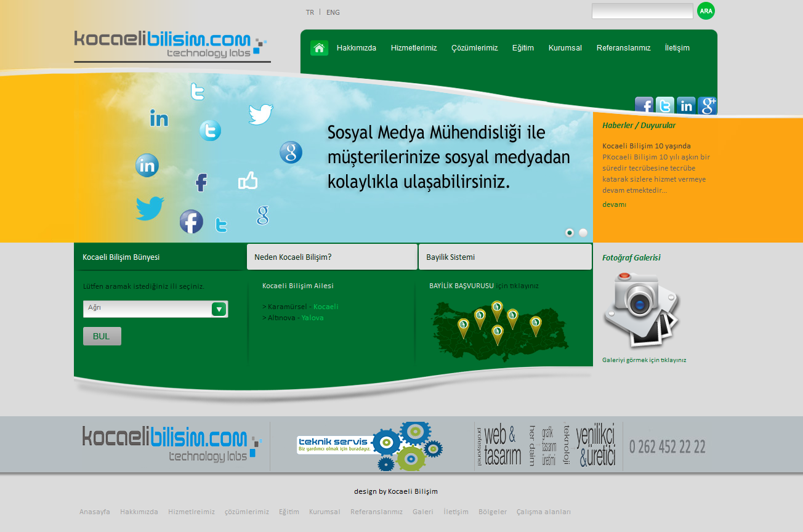Open footer İletişim link
This screenshot has height=532, width=803.
(x=456, y=512)
